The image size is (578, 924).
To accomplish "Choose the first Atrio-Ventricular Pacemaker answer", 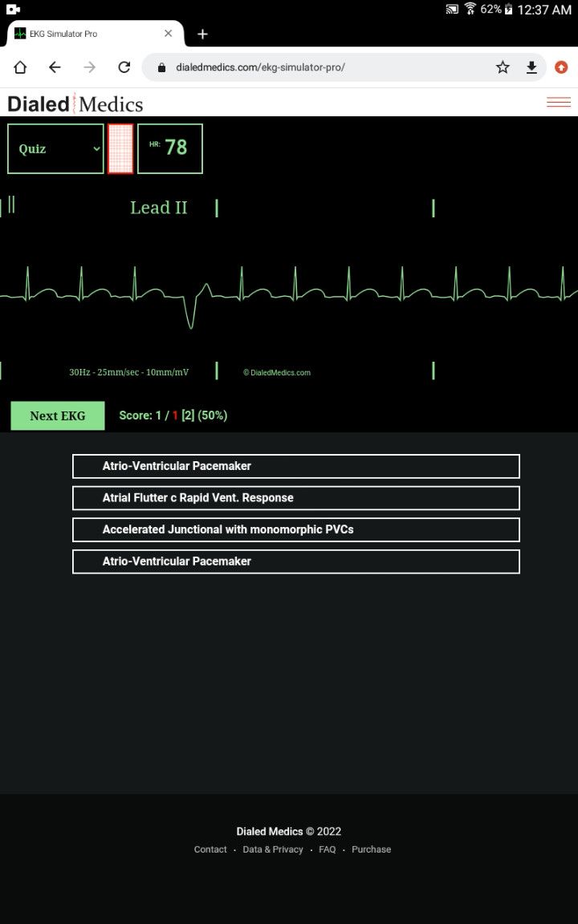I will tap(296, 466).
